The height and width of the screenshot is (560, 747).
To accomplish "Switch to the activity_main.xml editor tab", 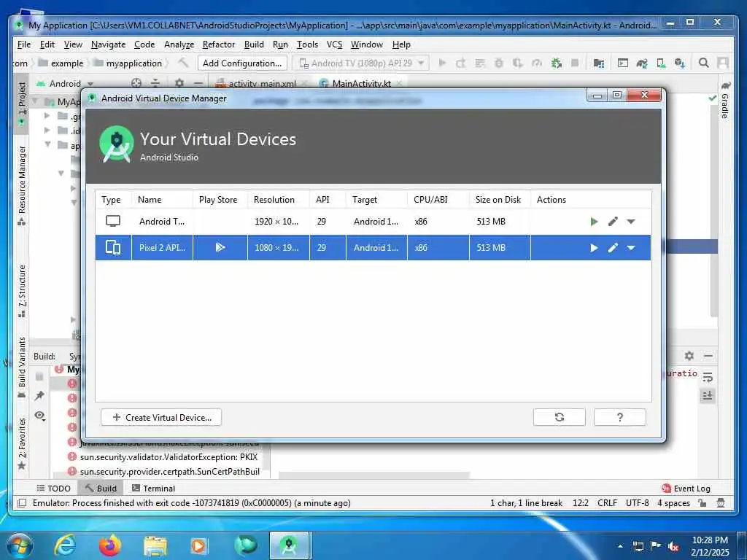I will coord(262,83).
